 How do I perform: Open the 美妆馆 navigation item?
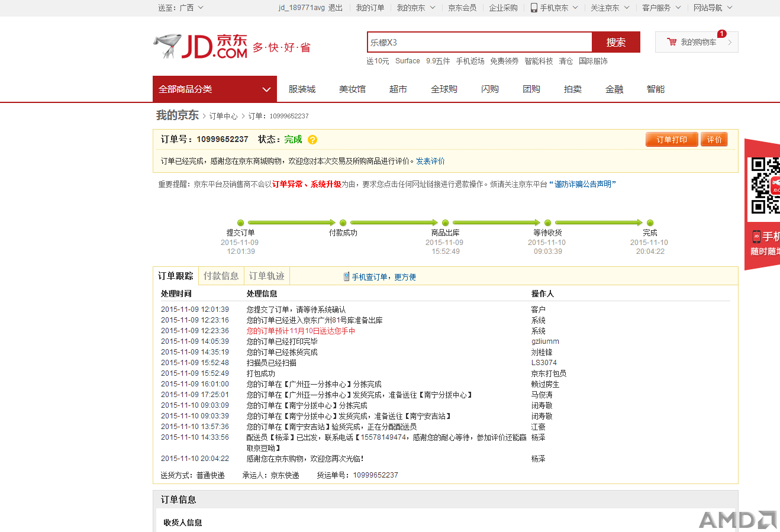pos(352,89)
